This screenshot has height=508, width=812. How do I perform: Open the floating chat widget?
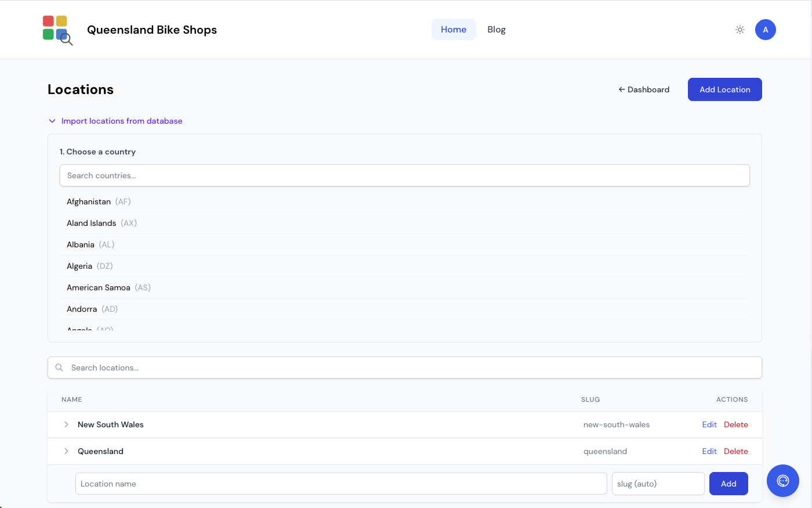pyautogui.click(x=782, y=481)
